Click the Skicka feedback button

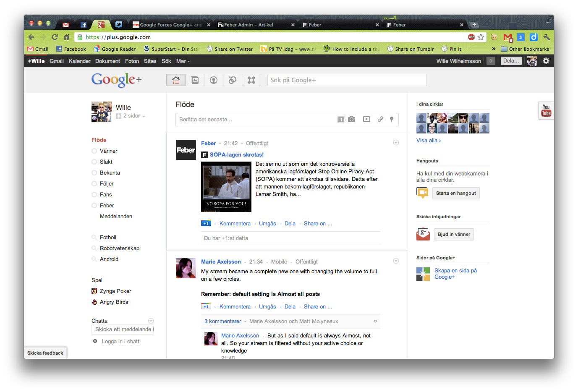pyautogui.click(x=45, y=353)
